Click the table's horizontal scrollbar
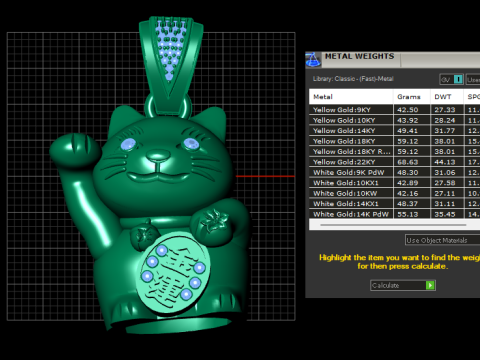 (x=393, y=225)
